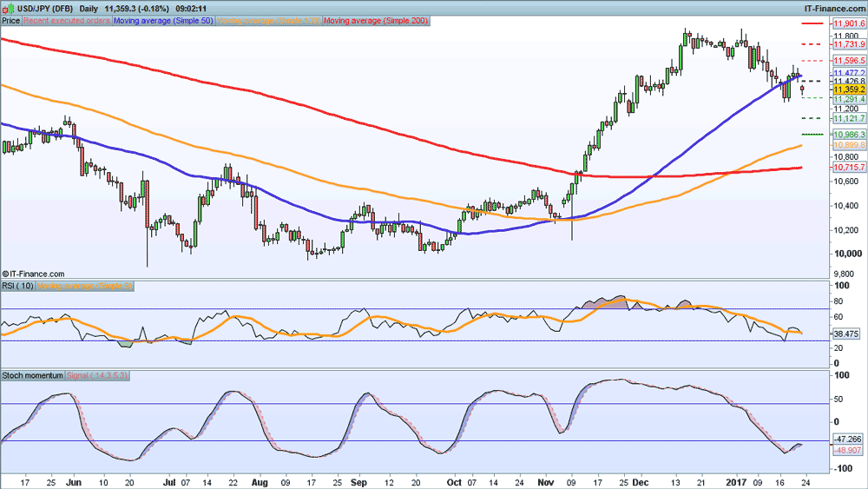
Task: Click the green 11,291.4 level tag
Action: [849, 99]
